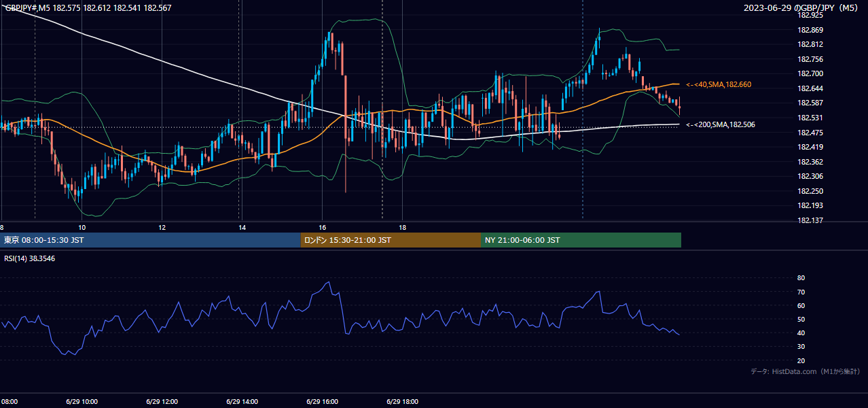Click price axis label 182.531
The image size is (868, 408).
pos(810,118)
